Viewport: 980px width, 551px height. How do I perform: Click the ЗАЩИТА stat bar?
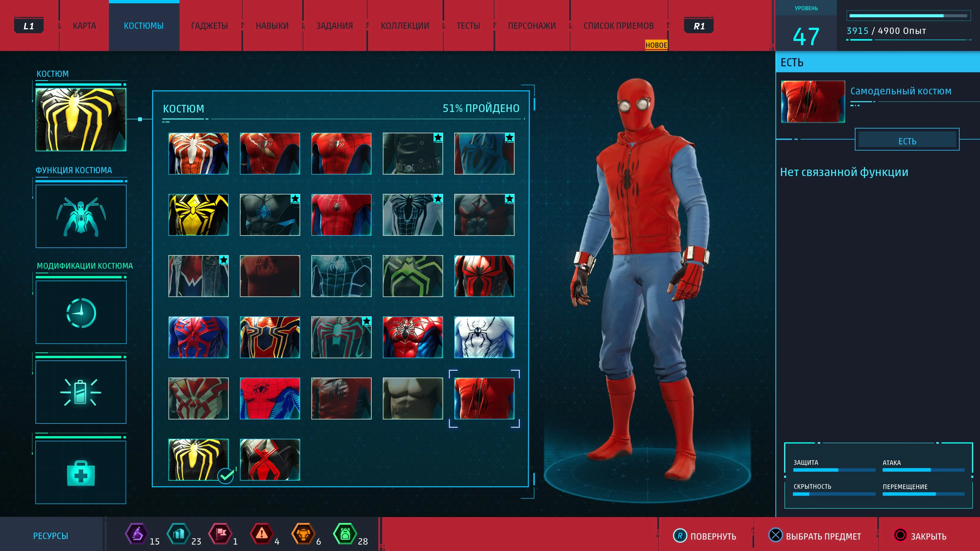point(834,470)
